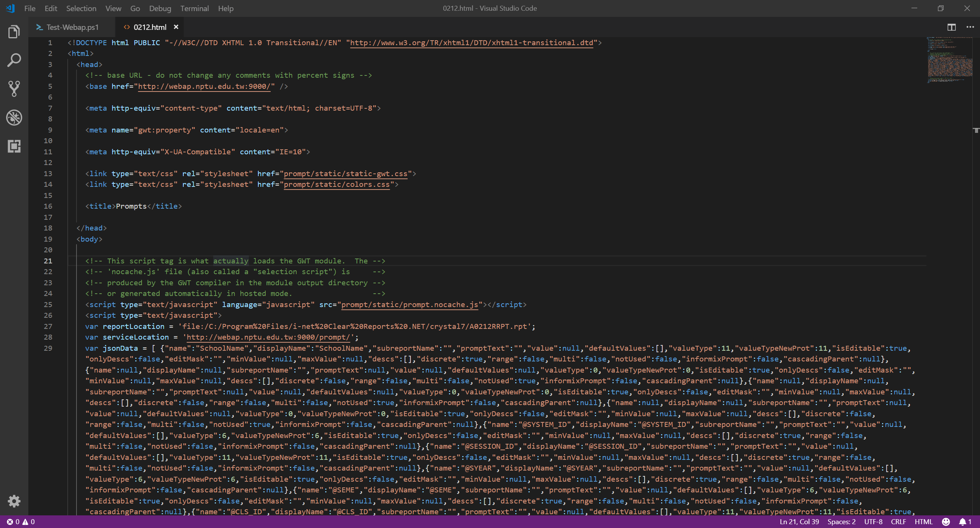This screenshot has height=528, width=980.
Task: Click line number 29 in gutter
Action: [x=48, y=348]
